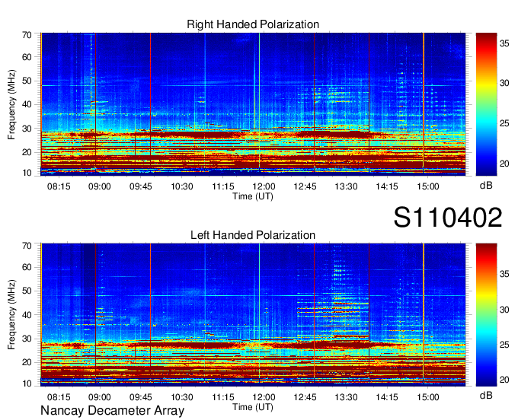Click the 10 MHz tick on left-handed plot
Image resolution: width=518 pixels, height=420 pixels.
[x=27, y=383]
